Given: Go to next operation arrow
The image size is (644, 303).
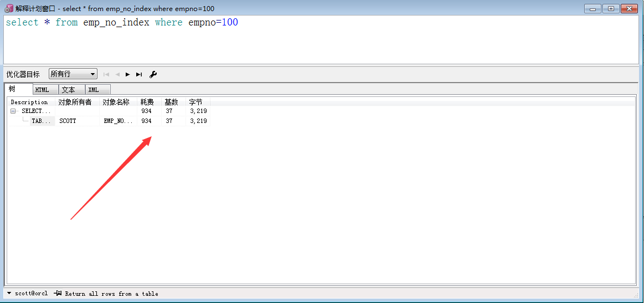Looking at the screenshot, I should tap(128, 74).
